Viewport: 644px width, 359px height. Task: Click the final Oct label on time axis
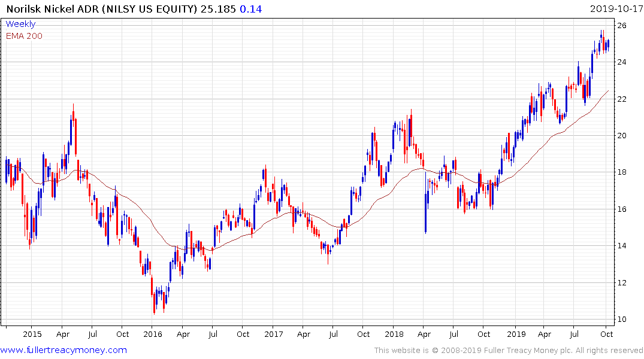click(607, 334)
